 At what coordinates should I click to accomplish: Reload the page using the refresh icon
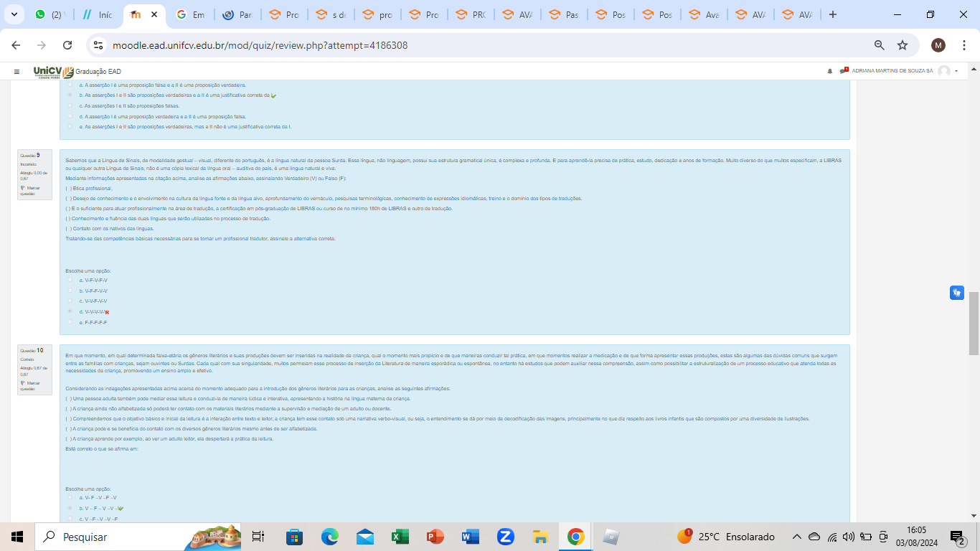pos(67,45)
